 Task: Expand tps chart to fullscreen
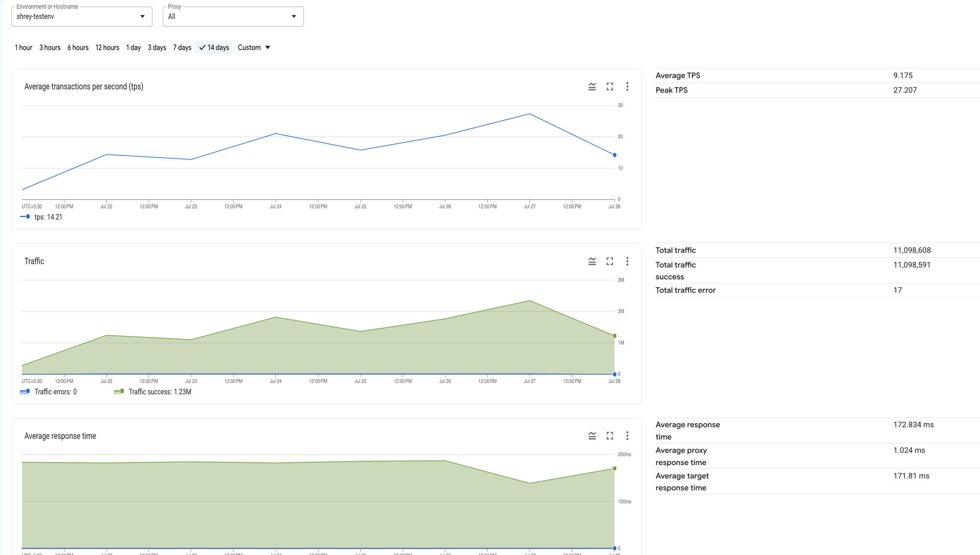610,87
